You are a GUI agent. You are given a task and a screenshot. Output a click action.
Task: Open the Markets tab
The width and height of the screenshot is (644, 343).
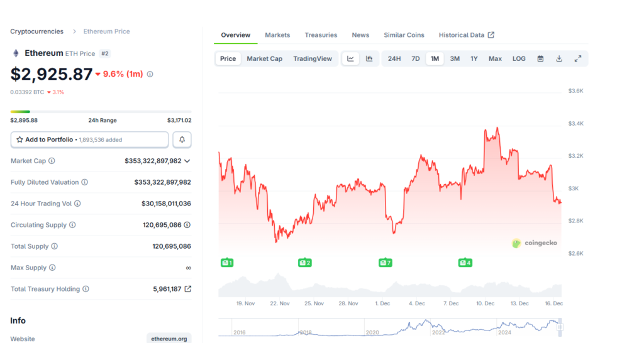coord(277,35)
